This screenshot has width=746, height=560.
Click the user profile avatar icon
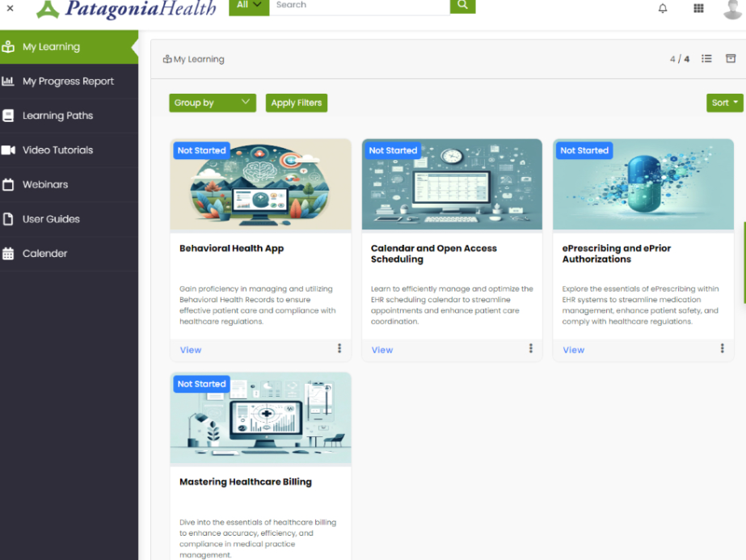pyautogui.click(x=733, y=9)
